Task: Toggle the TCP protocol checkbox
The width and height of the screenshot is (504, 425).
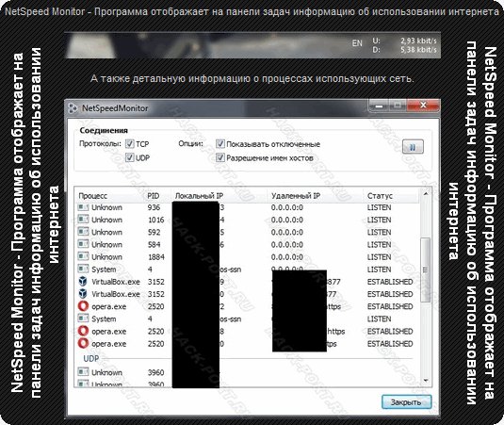Action: point(130,143)
